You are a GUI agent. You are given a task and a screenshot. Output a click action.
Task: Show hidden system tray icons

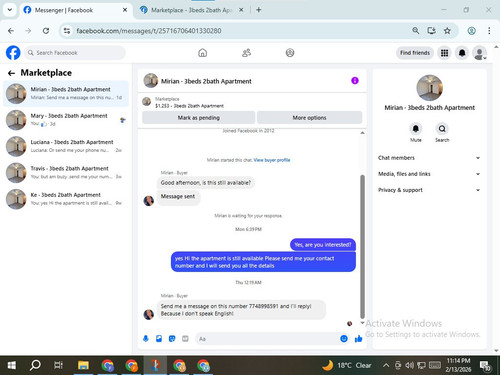386,365
